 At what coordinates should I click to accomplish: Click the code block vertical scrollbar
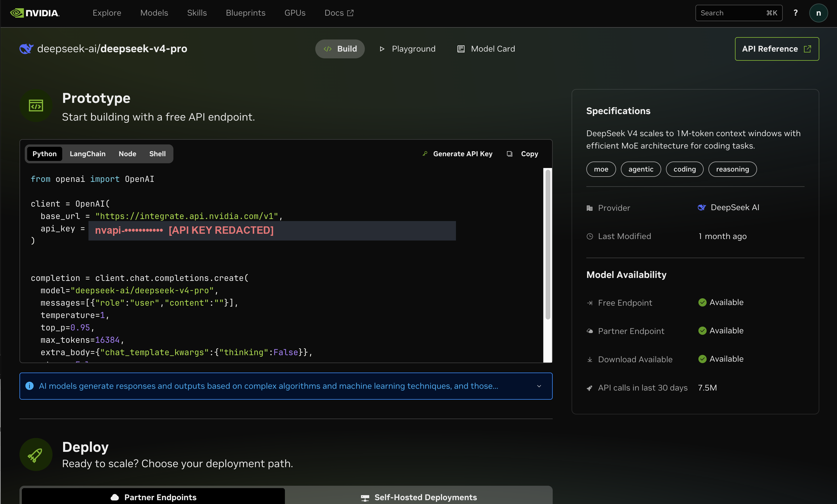pyautogui.click(x=548, y=244)
